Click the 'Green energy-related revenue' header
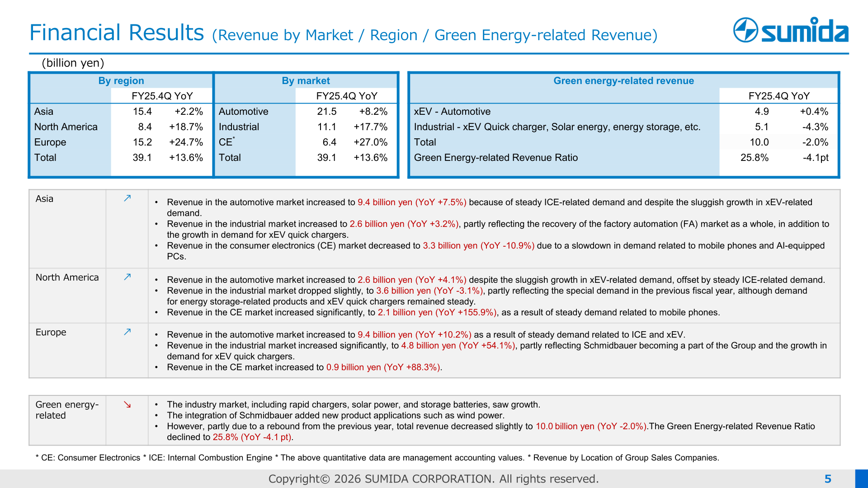 (x=624, y=81)
